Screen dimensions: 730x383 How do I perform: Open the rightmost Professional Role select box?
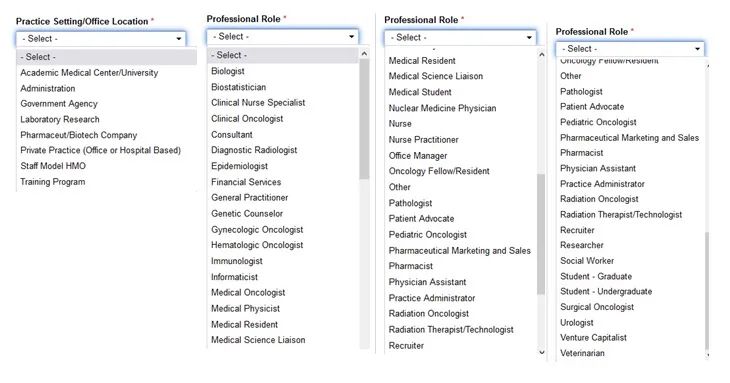[629, 48]
